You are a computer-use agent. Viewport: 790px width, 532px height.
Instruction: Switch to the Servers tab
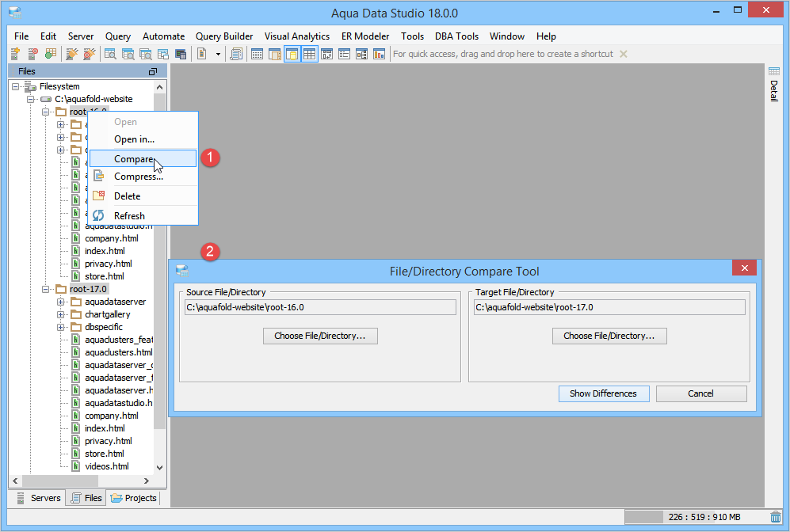(x=39, y=498)
